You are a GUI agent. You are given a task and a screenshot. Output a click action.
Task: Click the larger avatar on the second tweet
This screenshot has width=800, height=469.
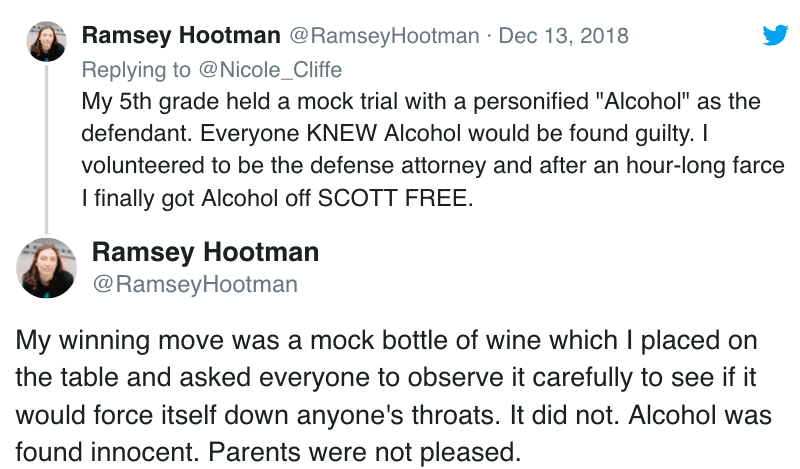[x=46, y=266]
